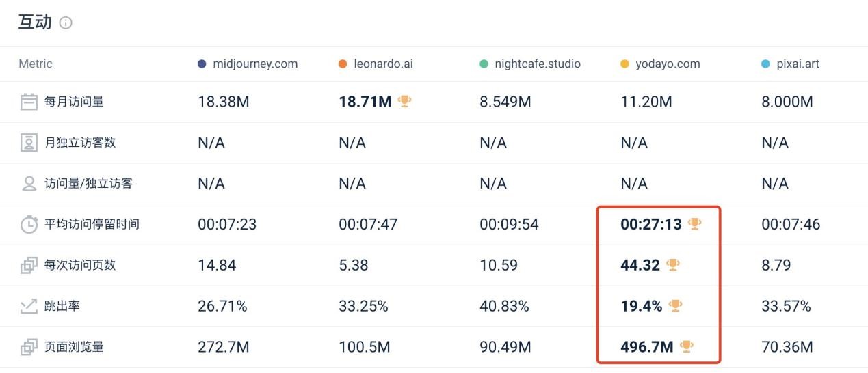868x373 pixels.
Task: Click the pages icon for 每次访问页数
Action: click(29, 265)
